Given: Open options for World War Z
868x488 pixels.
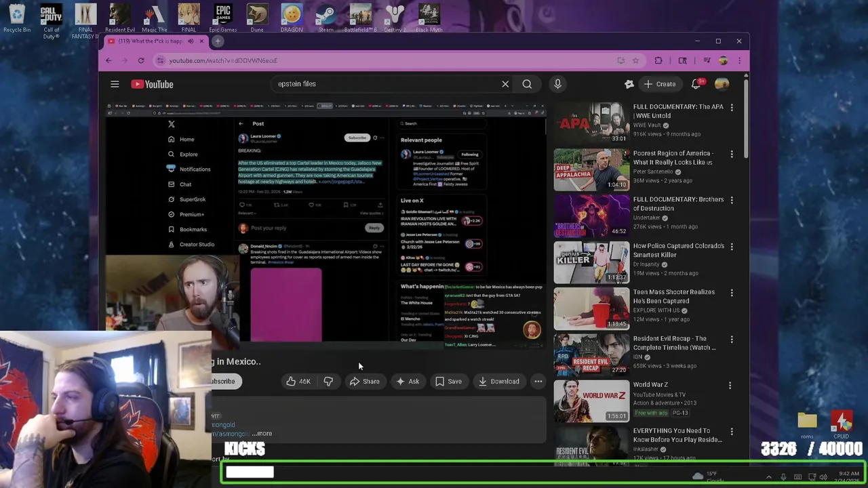Looking at the screenshot, I should 730,386.
